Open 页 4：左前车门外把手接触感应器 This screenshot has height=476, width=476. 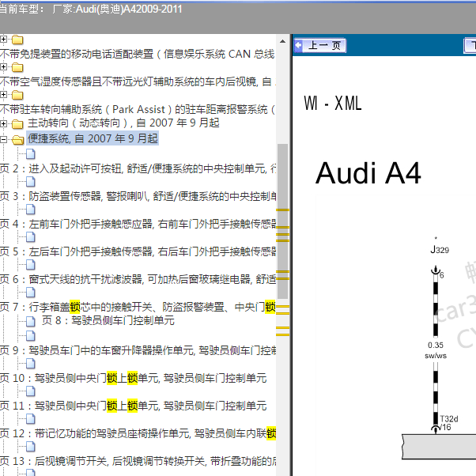point(138,224)
